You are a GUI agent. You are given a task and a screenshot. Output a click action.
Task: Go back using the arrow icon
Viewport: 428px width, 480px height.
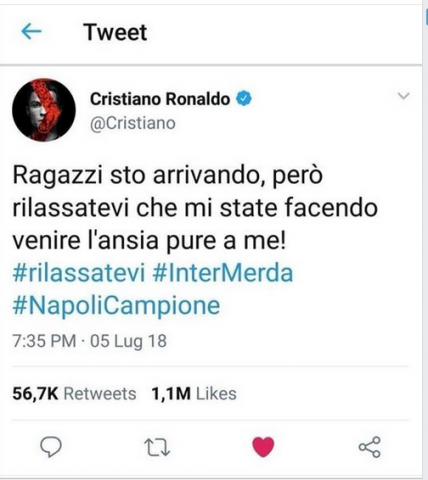click(31, 32)
